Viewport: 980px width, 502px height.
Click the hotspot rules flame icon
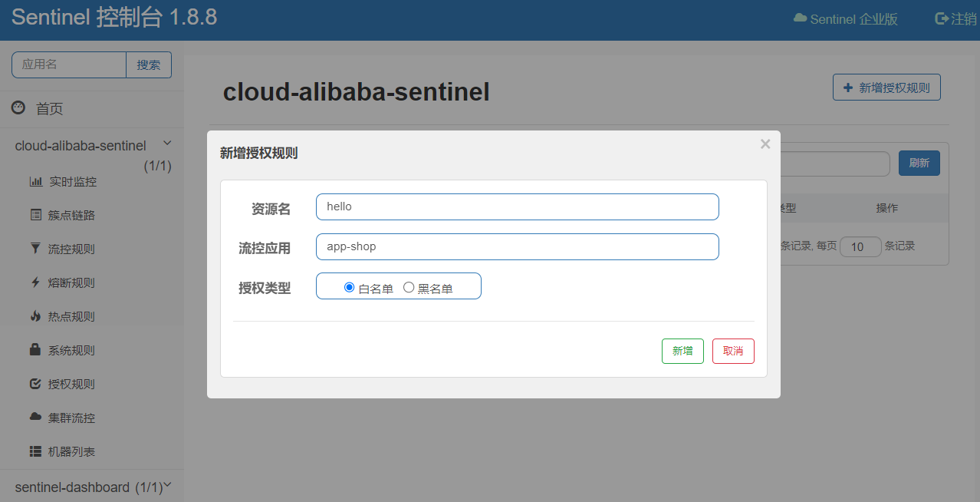click(x=35, y=316)
